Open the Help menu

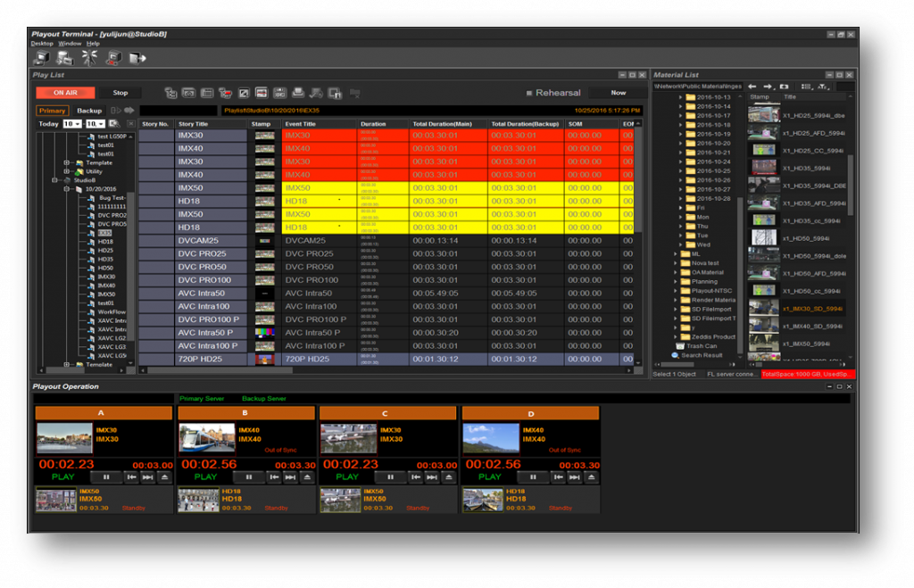93,44
